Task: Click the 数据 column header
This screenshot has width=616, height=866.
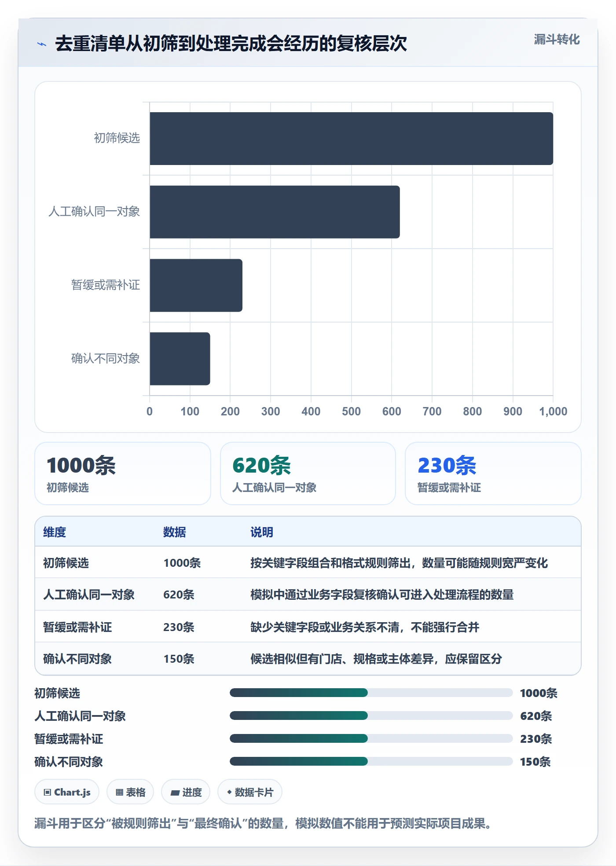Action: 175,532
